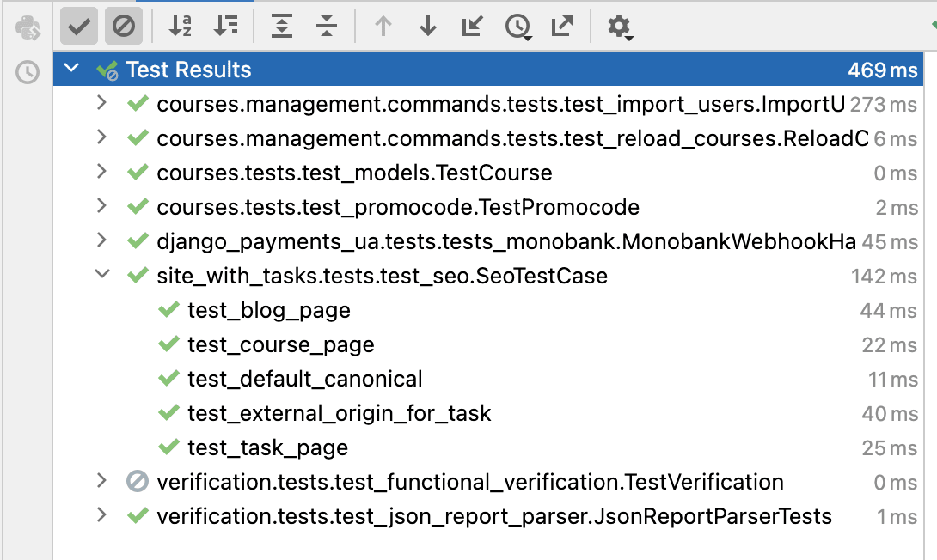Sort tests by duration

[226, 27]
